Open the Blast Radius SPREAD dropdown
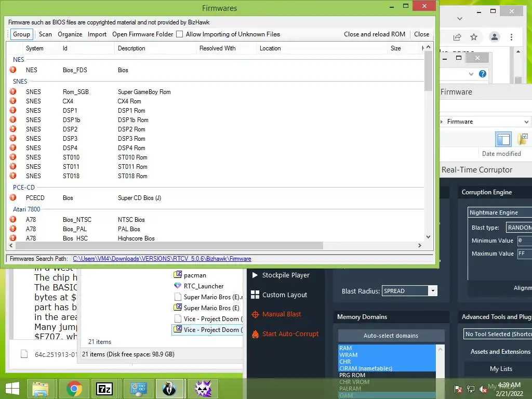532x399 pixels. click(433, 291)
